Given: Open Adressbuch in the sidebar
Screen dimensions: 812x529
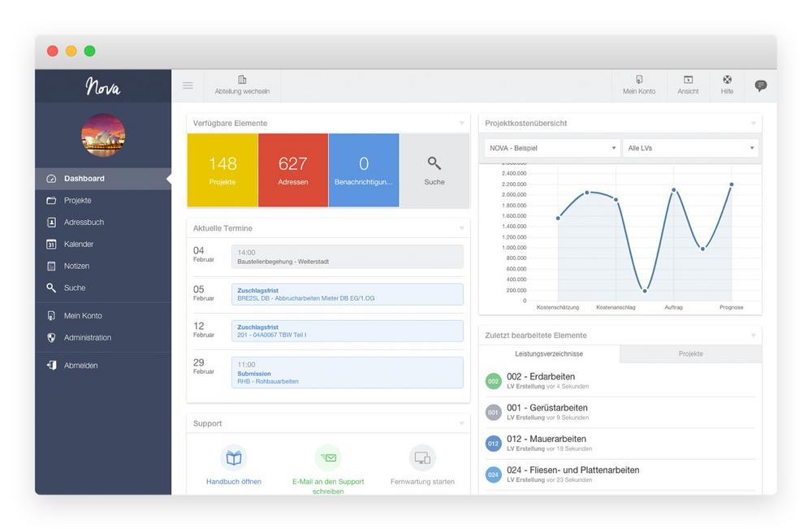Looking at the screenshot, I should click(103, 223).
